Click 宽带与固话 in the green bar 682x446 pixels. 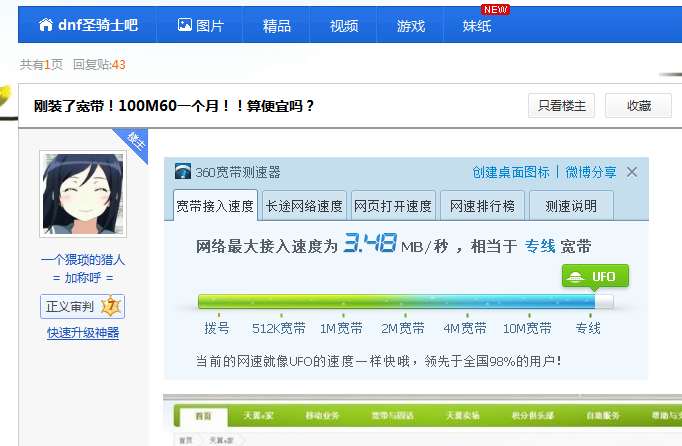click(x=392, y=416)
